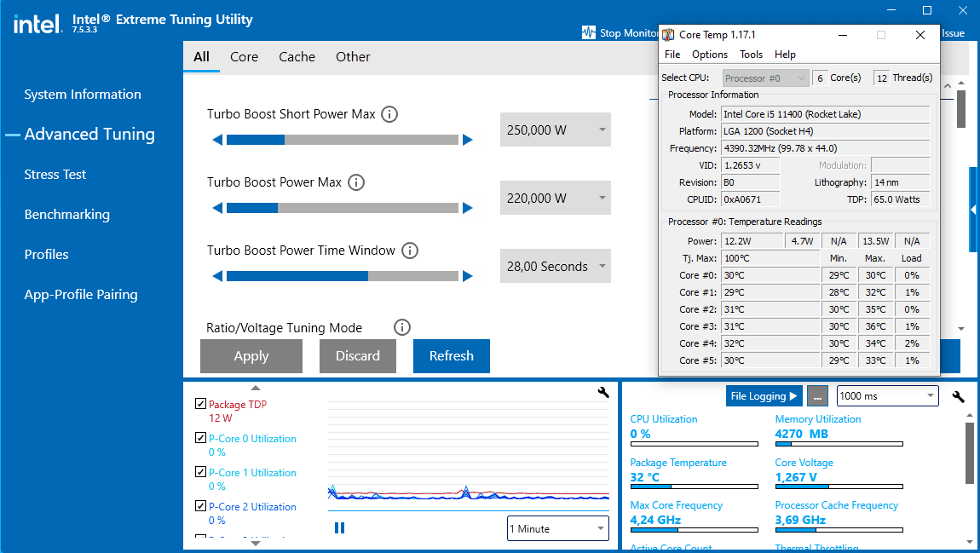Click the Discard button

point(358,356)
